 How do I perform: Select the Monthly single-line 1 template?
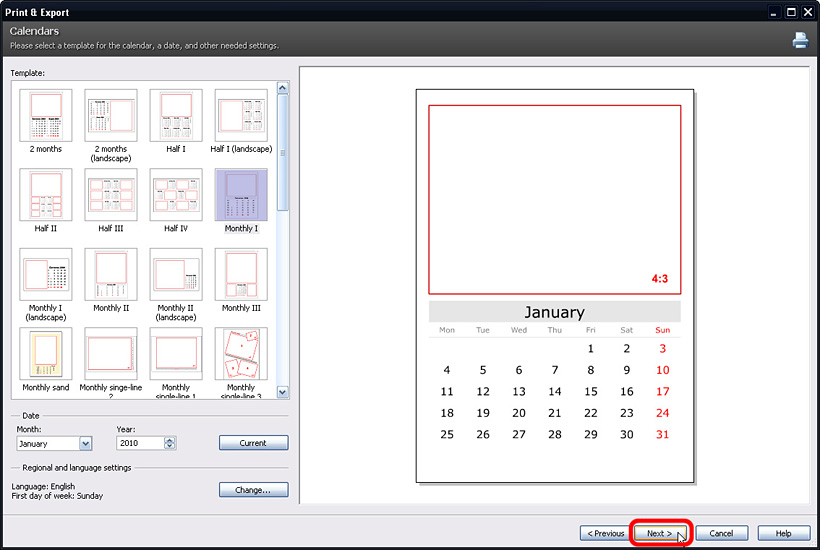[x=176, y=354]
